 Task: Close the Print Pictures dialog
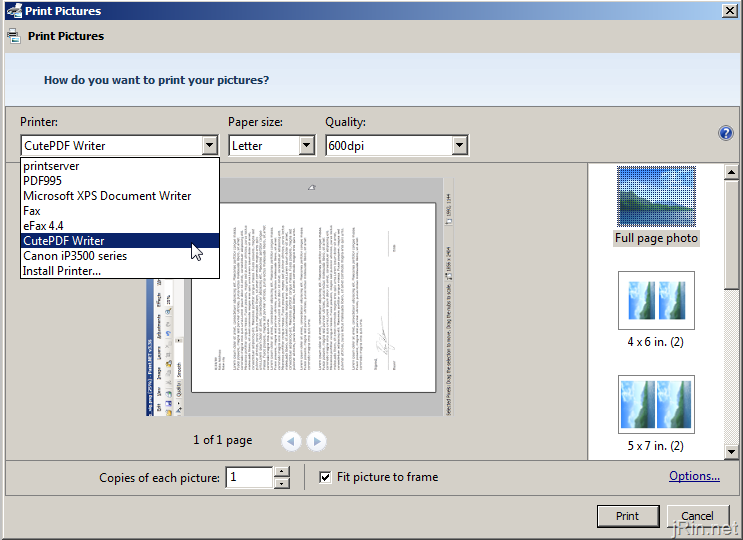click(x=729, y=10)
